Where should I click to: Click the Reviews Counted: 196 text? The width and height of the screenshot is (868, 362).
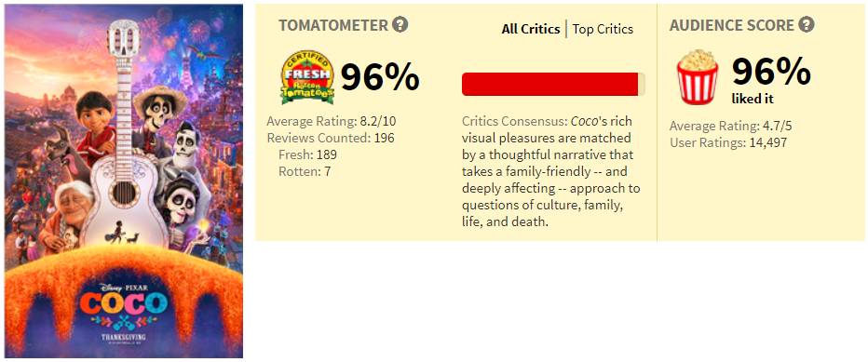(331, 138)
